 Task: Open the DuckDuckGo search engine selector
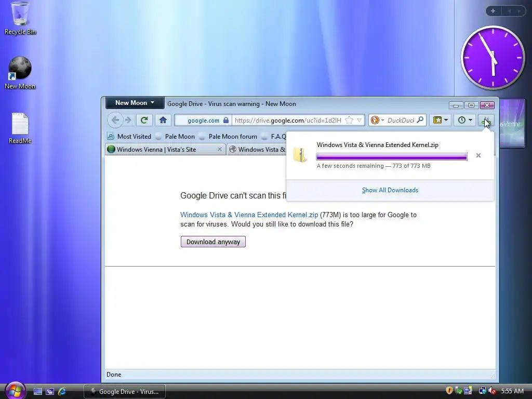pyautogui.click(x=377, y=120)
